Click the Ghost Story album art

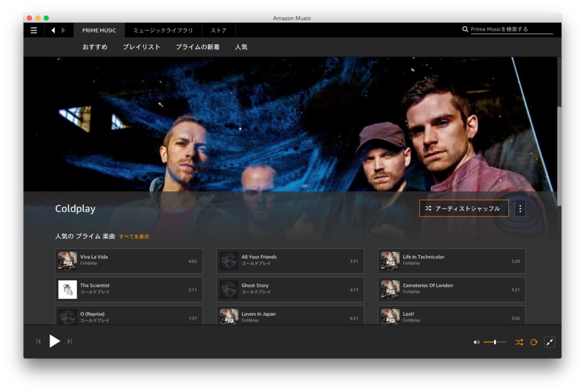pyautogui.click(x=229, y=289)
